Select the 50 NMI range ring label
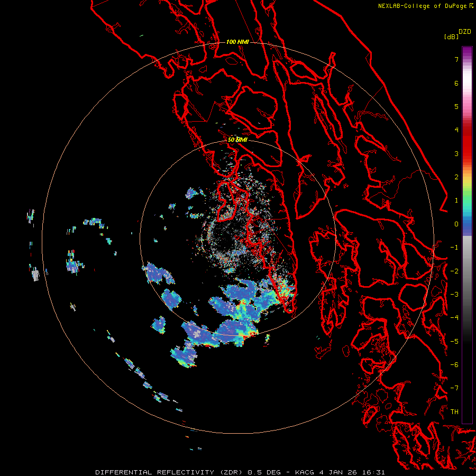 237,140
